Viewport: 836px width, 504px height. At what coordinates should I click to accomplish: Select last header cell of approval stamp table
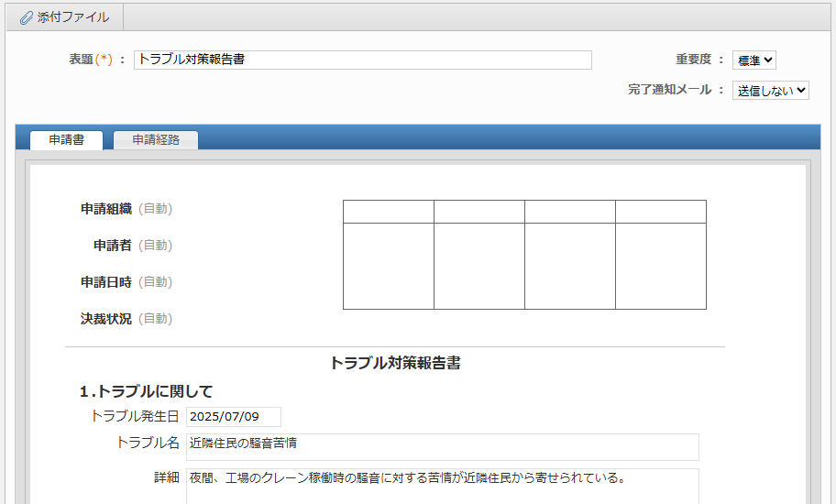[x=660, y=212]
